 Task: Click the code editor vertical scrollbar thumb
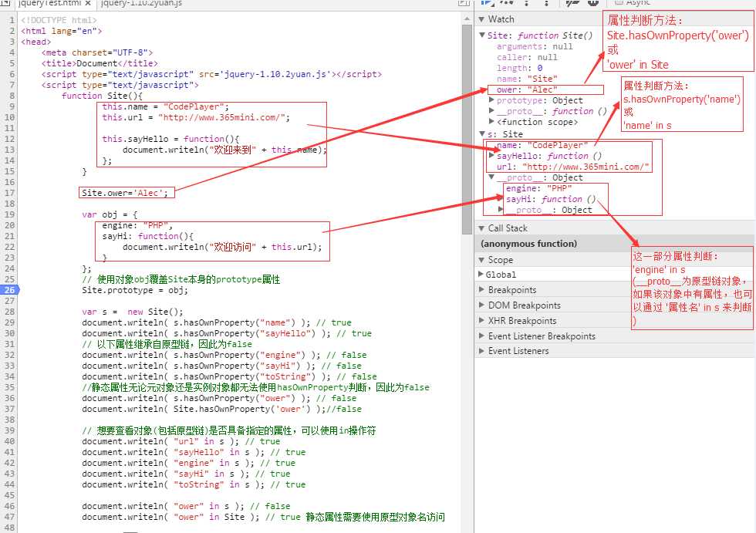pos(467,129)
